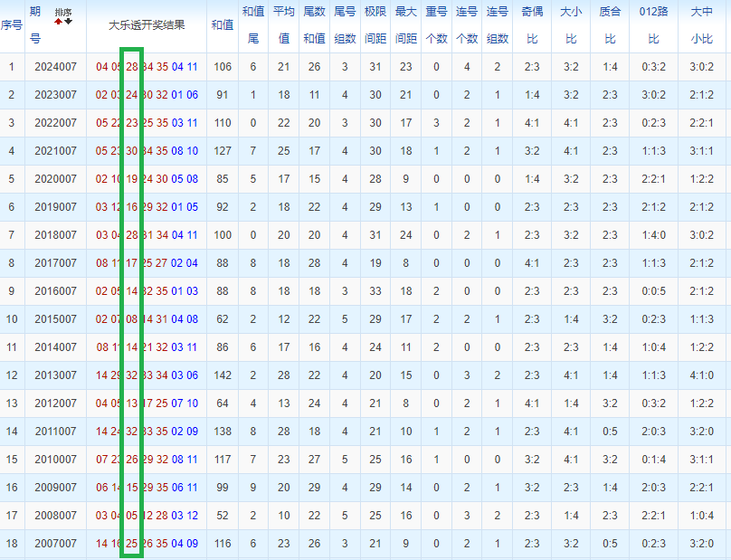Click the 重号个数 column header

coord(436,25)
